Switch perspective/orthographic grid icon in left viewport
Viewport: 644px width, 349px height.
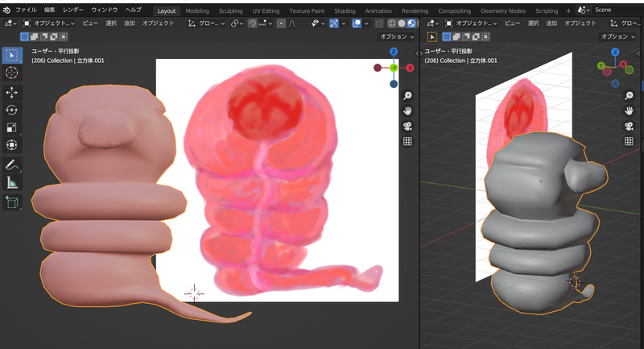[407, 141]
